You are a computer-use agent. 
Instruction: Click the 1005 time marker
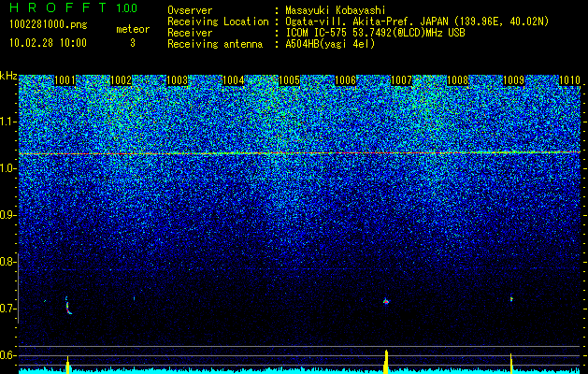(x=290, y=80)
